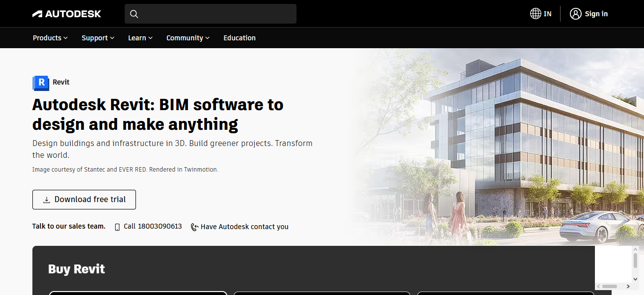Click the globe region icon
Screen dimensions: 644x295
click(x=536, y=14)
